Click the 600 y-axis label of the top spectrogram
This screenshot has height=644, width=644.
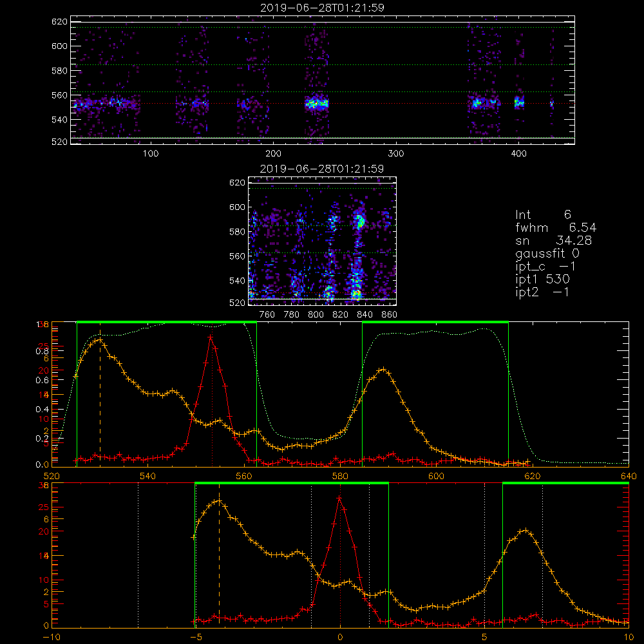59,46
